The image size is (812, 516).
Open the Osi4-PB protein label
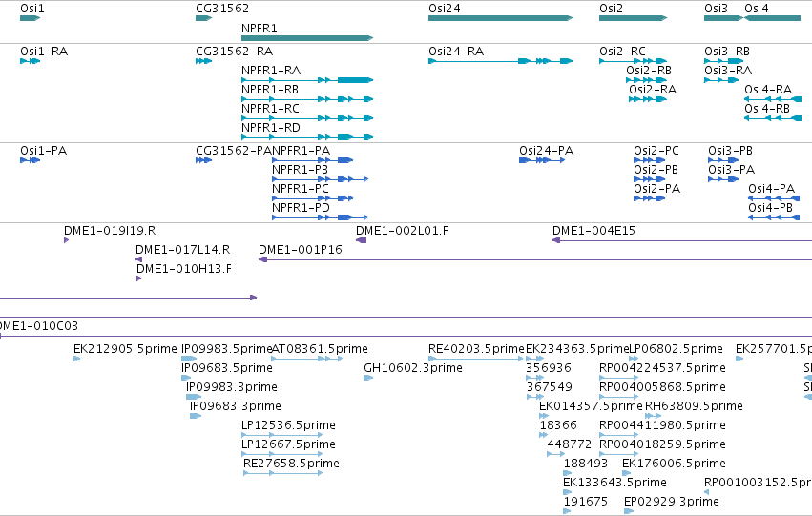click(x=771, y=208)
